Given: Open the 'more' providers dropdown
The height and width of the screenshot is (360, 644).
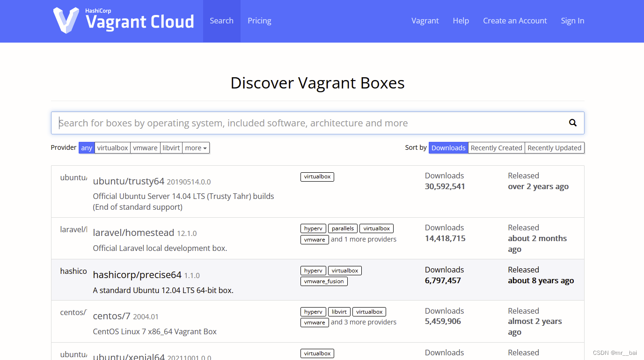Looking at the screenshot, I should tap(196, 147).
